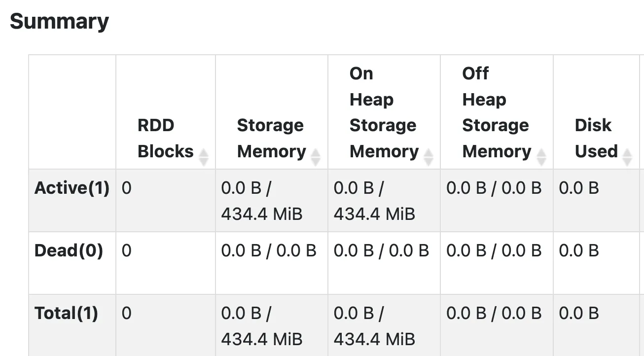Screen dimensions: 644x356
Task: Click Total row's Off Heap Storage Memory value
Action: tap(494, 313)
